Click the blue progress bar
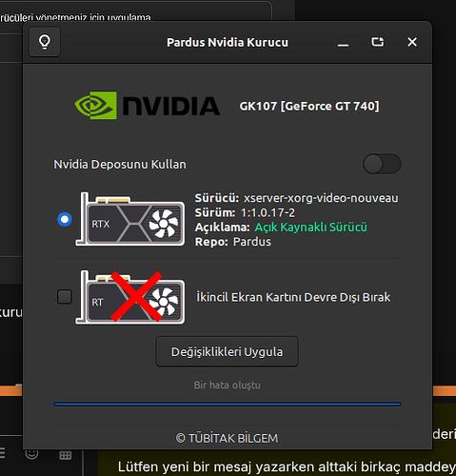Viewport: 456px width, 476px height. pyautogui.click(x=228, y=404)
